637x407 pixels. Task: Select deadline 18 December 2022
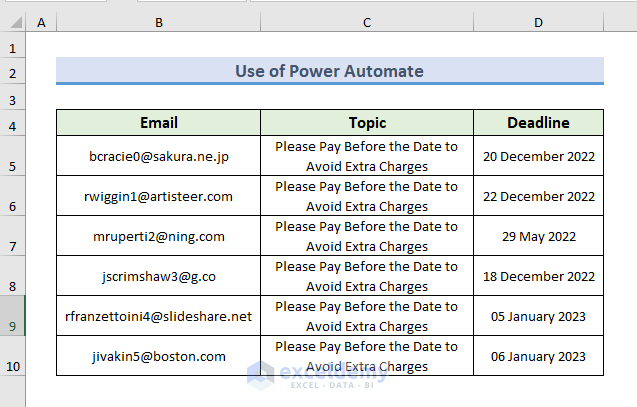(538, 275)
